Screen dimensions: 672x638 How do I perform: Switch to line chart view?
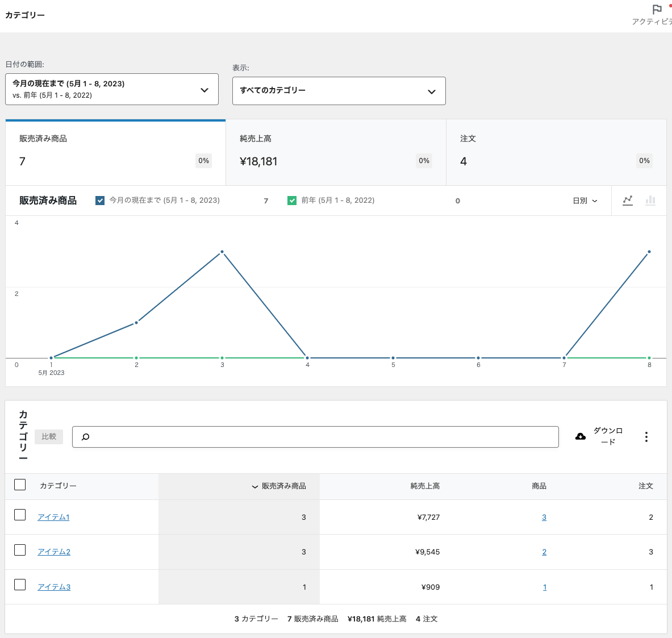[x=627, y=201]
